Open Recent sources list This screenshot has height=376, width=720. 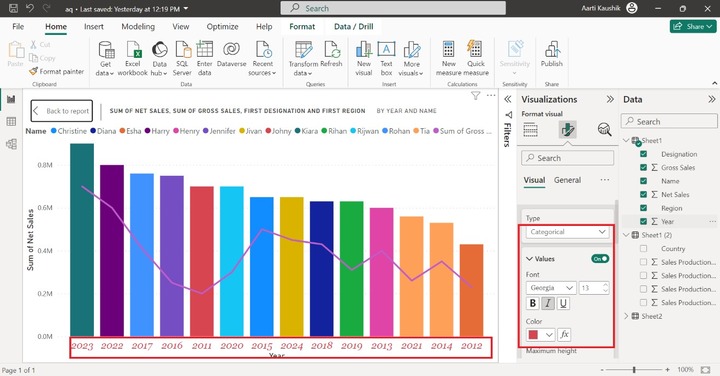[x=263, y=58]
